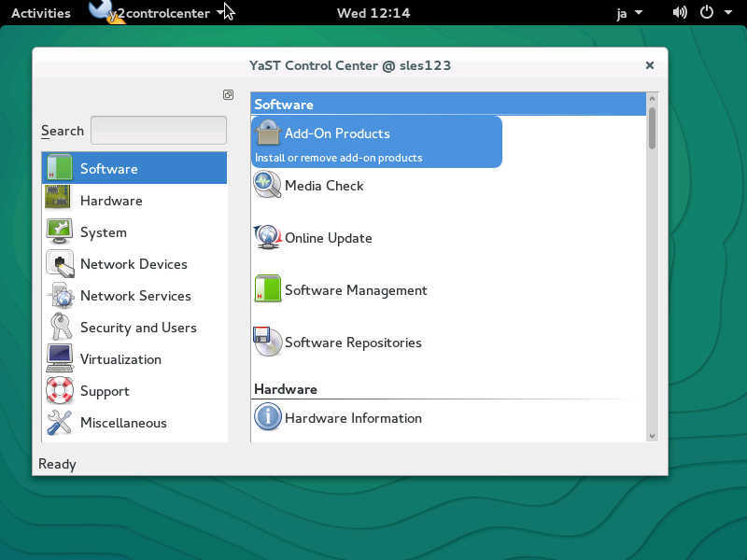
Task: Click the scrollbar up arrow
Action: [x=652, y=99]
